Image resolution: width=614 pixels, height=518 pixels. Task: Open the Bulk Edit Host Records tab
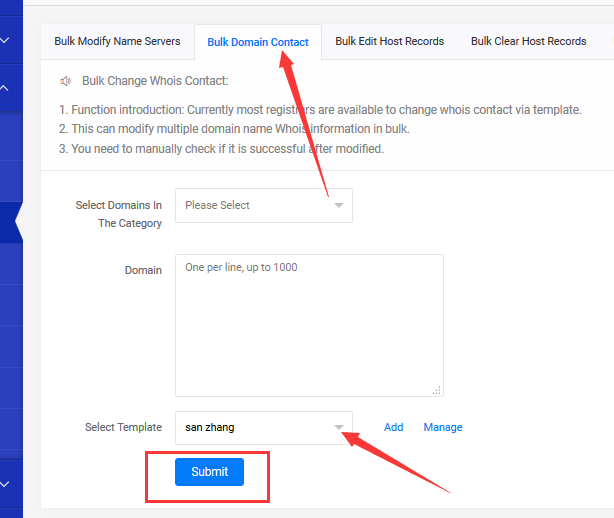point(390,41)
